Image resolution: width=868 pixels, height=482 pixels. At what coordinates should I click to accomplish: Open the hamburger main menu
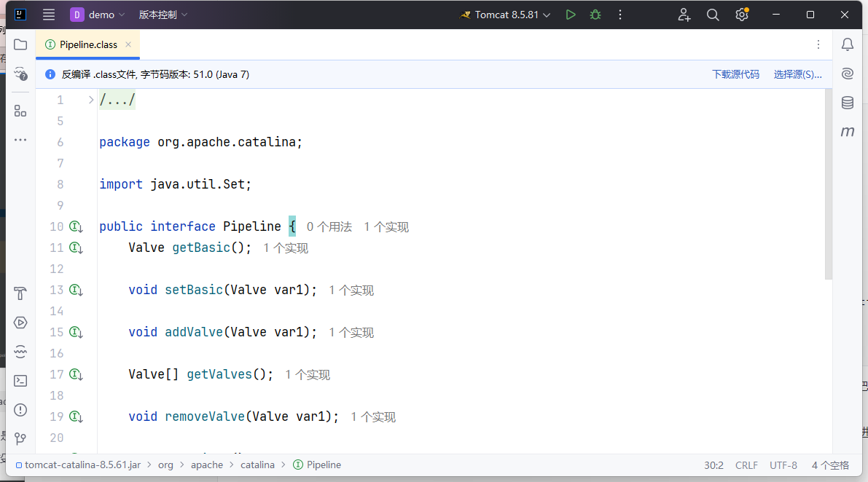click(x=49, y=15)
